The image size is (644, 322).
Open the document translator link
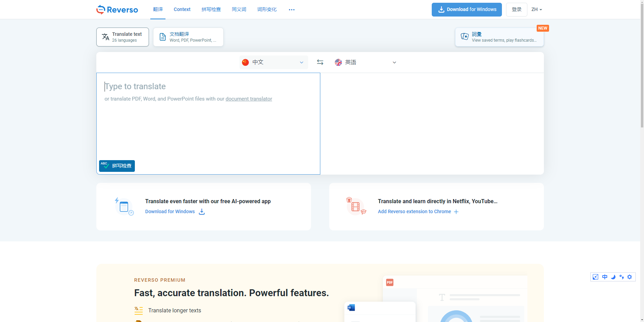(x=249, y=99)
